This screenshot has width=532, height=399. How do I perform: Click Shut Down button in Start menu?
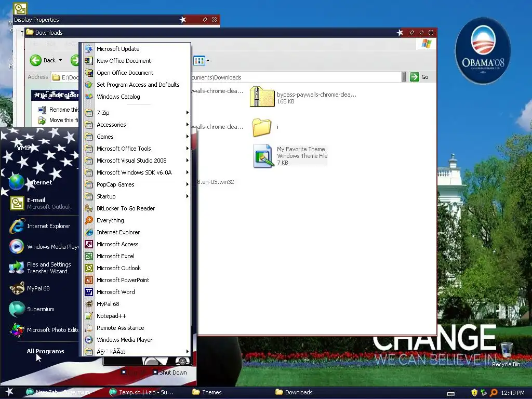click(x=169, y=373)
